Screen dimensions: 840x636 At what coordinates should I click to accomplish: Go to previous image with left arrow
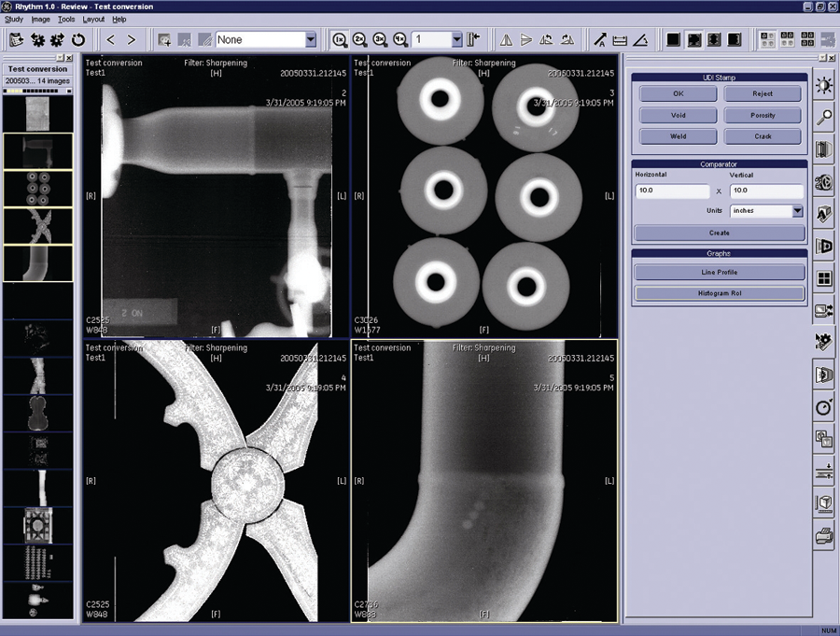point(111,39)
